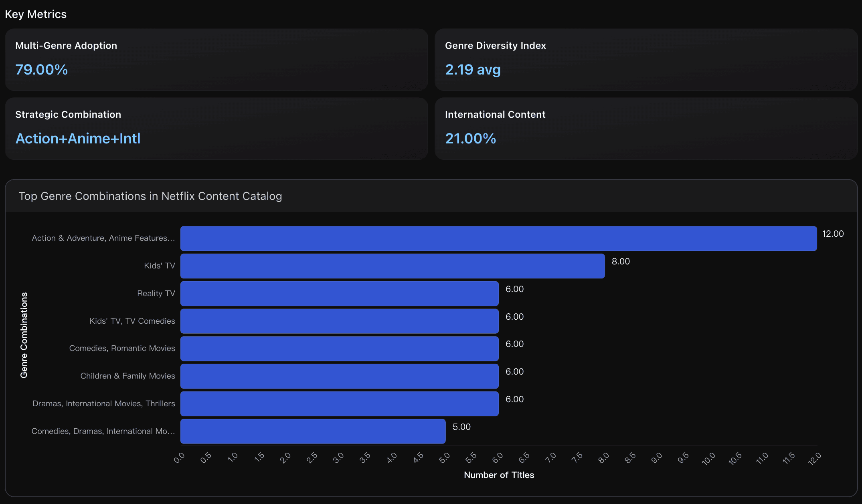Screen dimensions: 862x504
Task: Click the Kids' TV bar
Action: [393, 266]
